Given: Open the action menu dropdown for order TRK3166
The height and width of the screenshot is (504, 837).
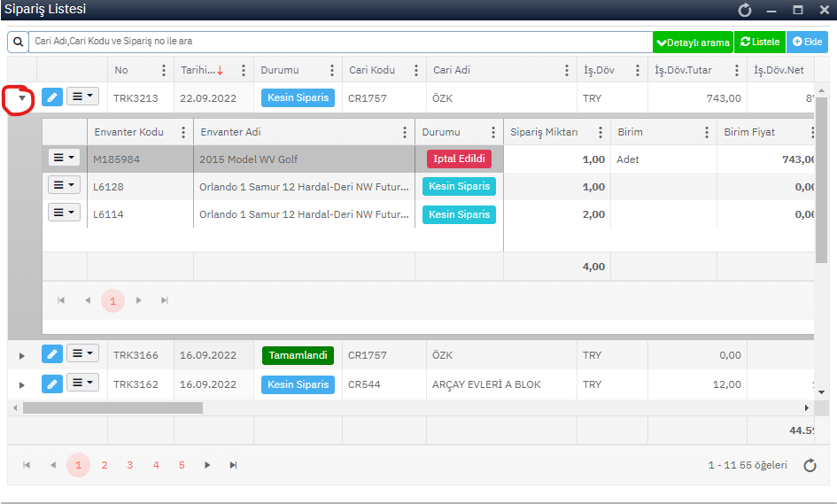Looking at the screenshot, I should pos(82,354).
